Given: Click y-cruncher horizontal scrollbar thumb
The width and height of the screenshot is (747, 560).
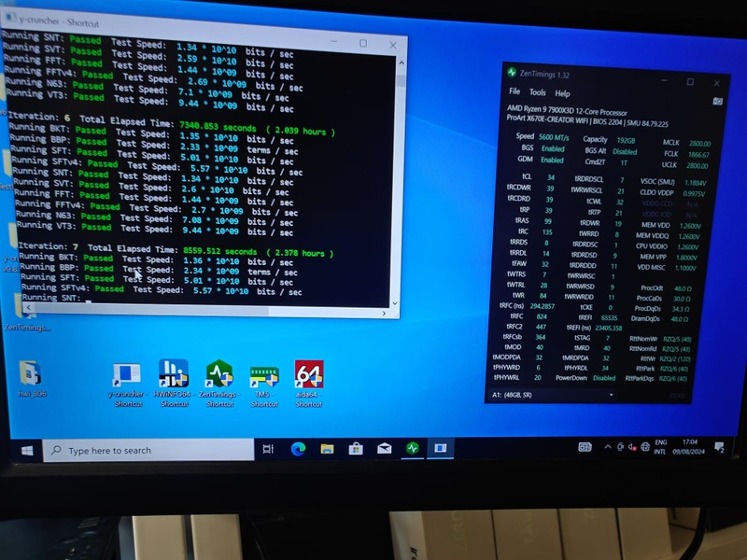Looking at the screenshot, I should click(x=151, y=310).
